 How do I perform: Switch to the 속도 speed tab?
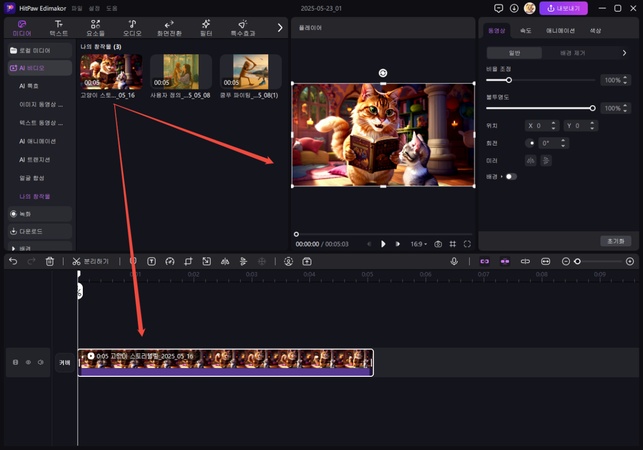(526, 31)
